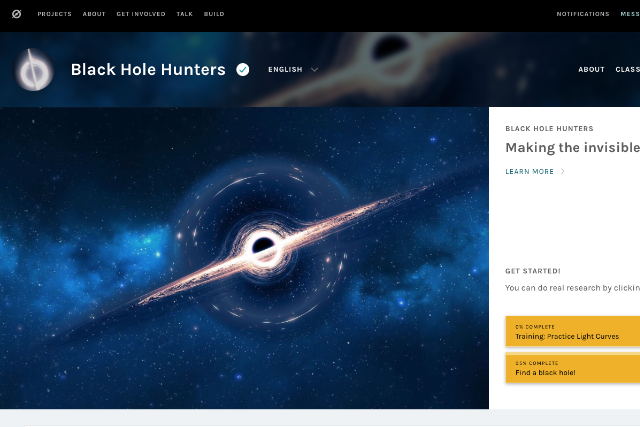The width and height of the screenshot is (640, 427).
Task: Switch to the project Classify tab
Action: [627, 70]
